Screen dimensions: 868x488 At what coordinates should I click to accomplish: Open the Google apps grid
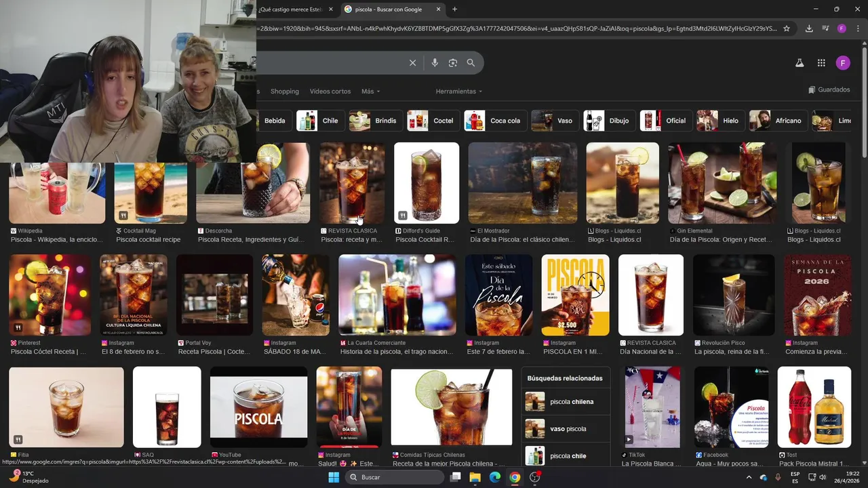(821, 63)
